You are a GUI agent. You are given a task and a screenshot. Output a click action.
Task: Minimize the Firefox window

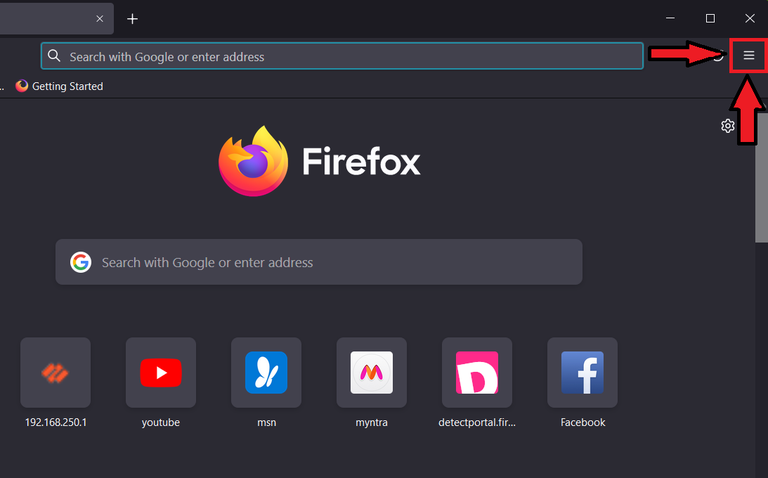tap(671, 18)
